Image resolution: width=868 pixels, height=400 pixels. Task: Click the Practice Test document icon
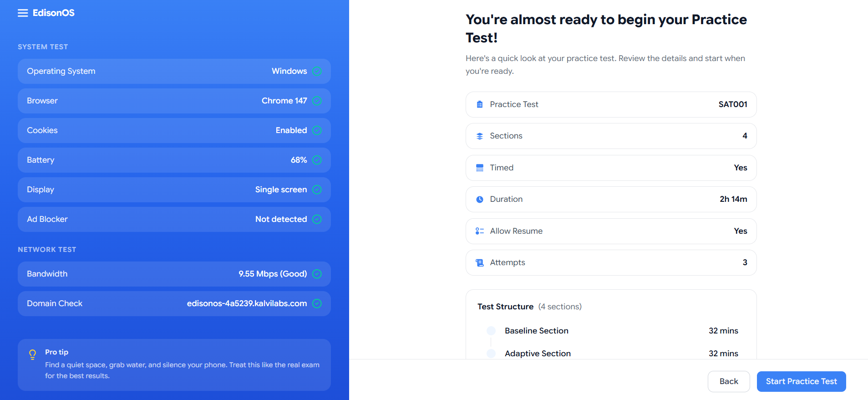click(479, 104)
